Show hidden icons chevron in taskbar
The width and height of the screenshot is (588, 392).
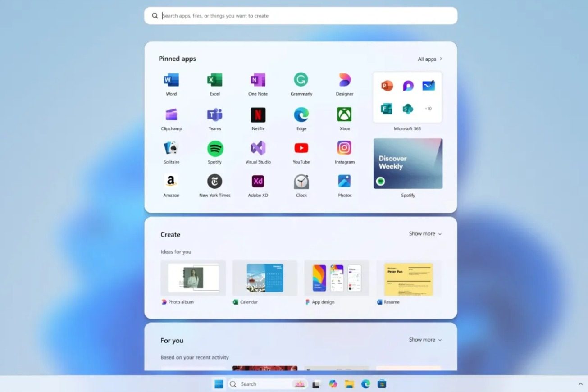click(580, 384)
